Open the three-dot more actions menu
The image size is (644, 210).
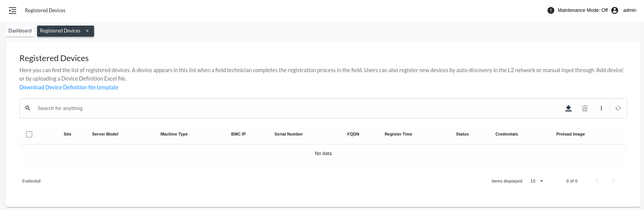coord(601,108)
